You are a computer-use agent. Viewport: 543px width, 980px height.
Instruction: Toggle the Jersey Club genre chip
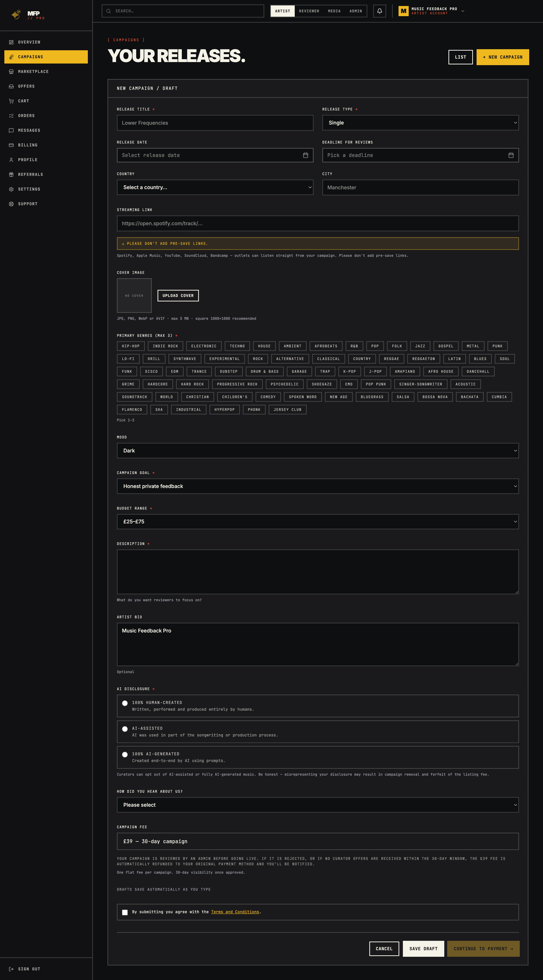[x=288, y=410]
